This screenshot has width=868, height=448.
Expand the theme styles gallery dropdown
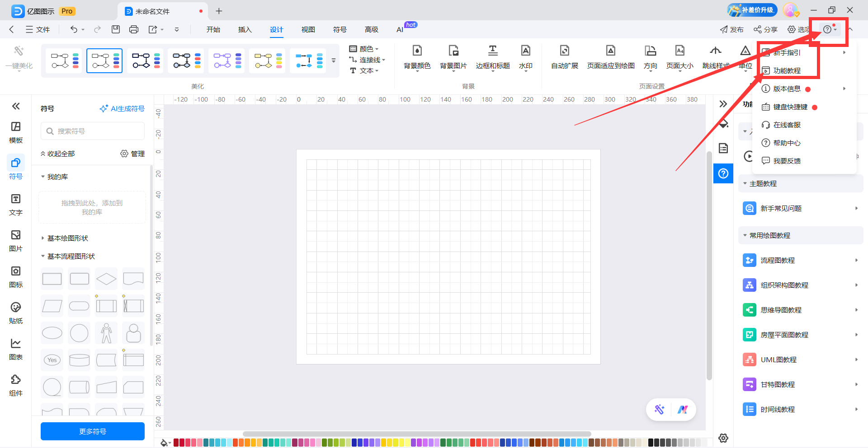pos(334,61)
